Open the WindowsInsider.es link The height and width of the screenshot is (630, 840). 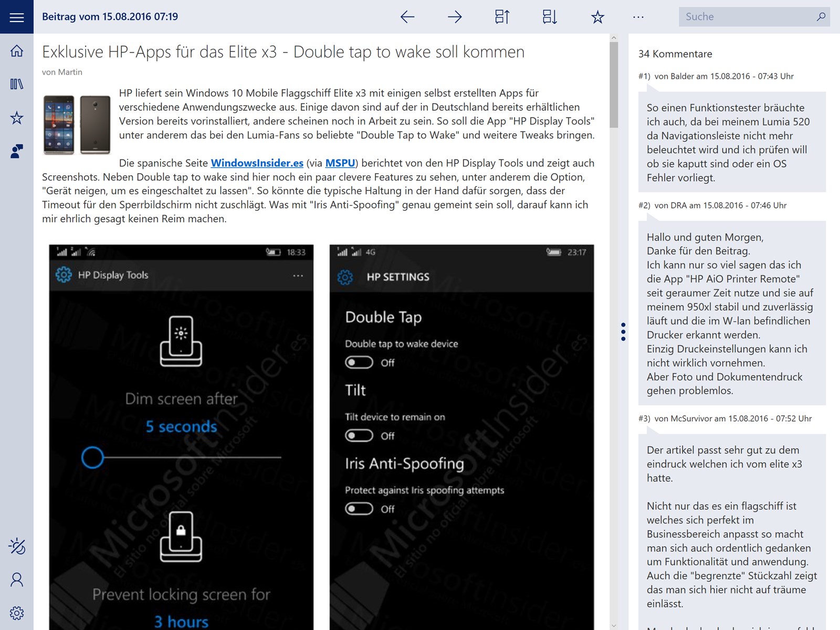[x=257, y=163]
